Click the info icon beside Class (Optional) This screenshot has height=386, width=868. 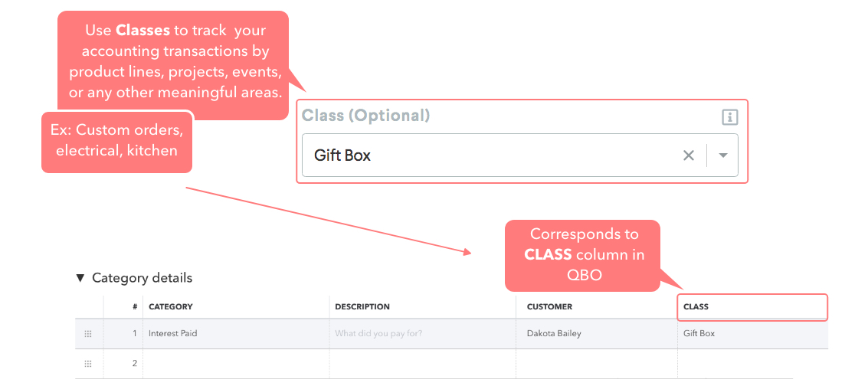tap(729, 117)
